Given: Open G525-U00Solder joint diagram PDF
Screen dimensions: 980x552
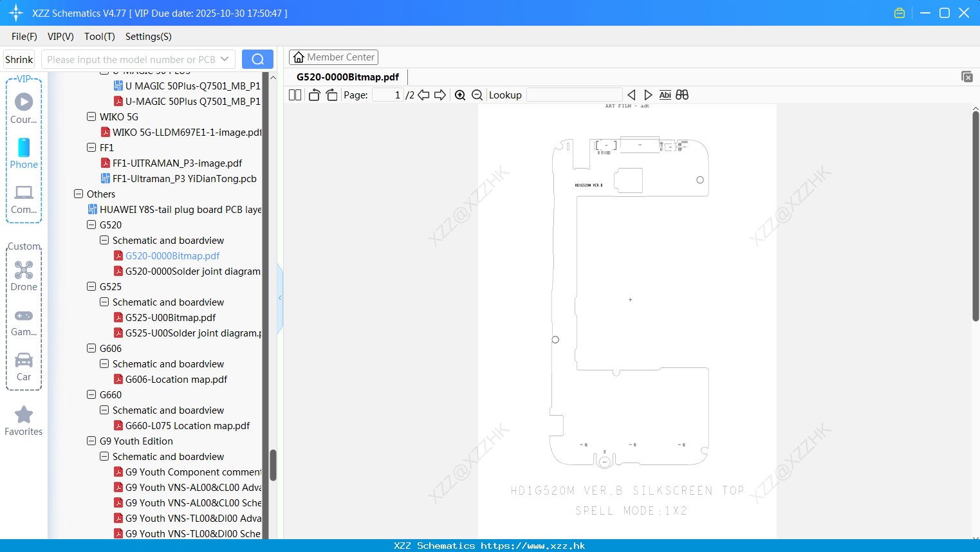Looking at the screenshot, I should (187, 333).
